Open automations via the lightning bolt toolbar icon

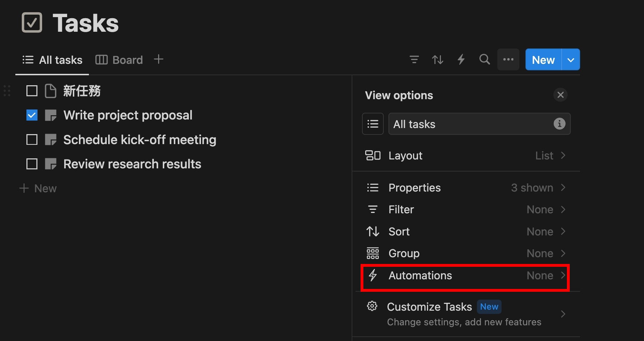coord(461,60)
